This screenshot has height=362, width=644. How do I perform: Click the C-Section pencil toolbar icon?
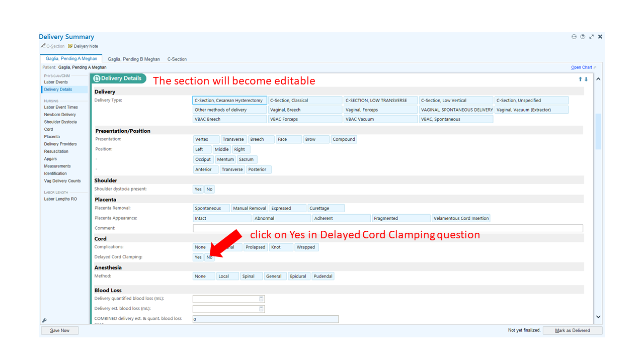43,46
